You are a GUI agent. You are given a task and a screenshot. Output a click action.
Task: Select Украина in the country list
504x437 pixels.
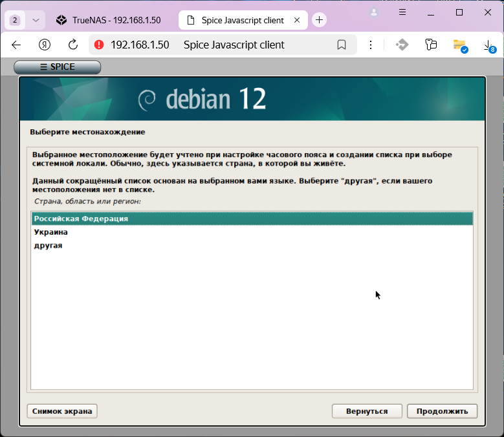252,232
